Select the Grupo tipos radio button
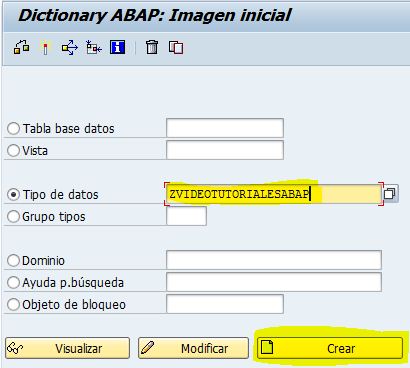This screenshot has height=368, width=410. [13, 217]
